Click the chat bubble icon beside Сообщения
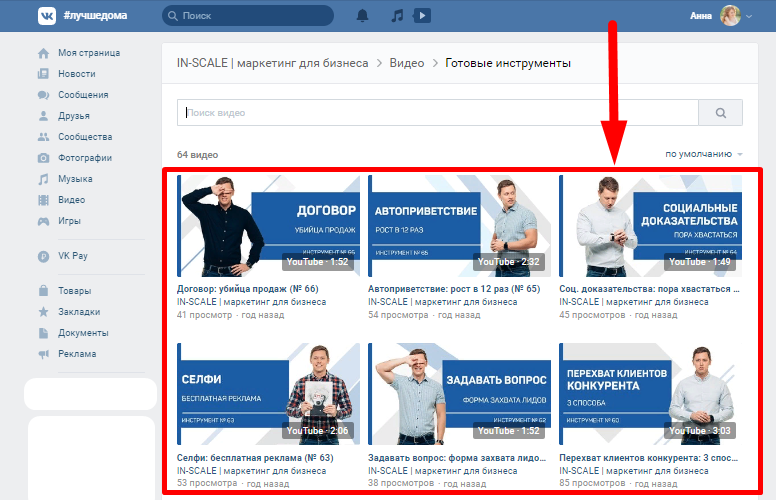The width and height of the screenshot is (776, 500). pyautogui.click(x=44, y=95)
